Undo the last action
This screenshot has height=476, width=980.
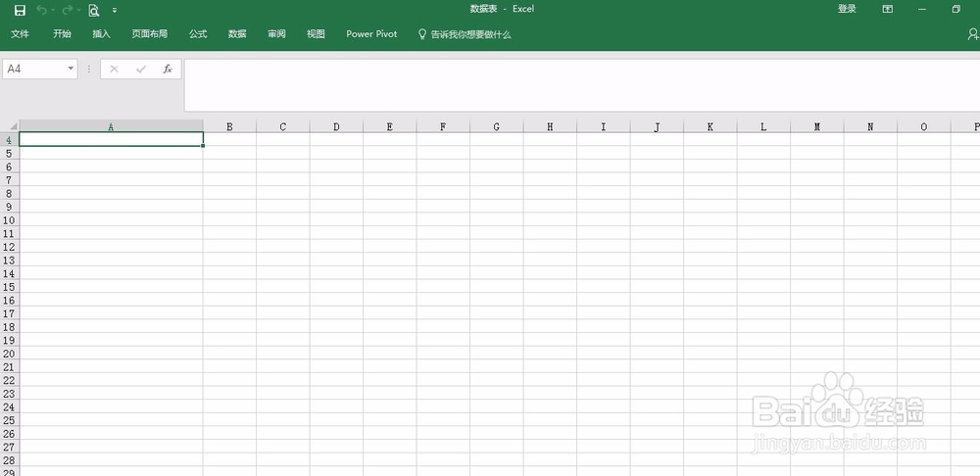[41, 10]
